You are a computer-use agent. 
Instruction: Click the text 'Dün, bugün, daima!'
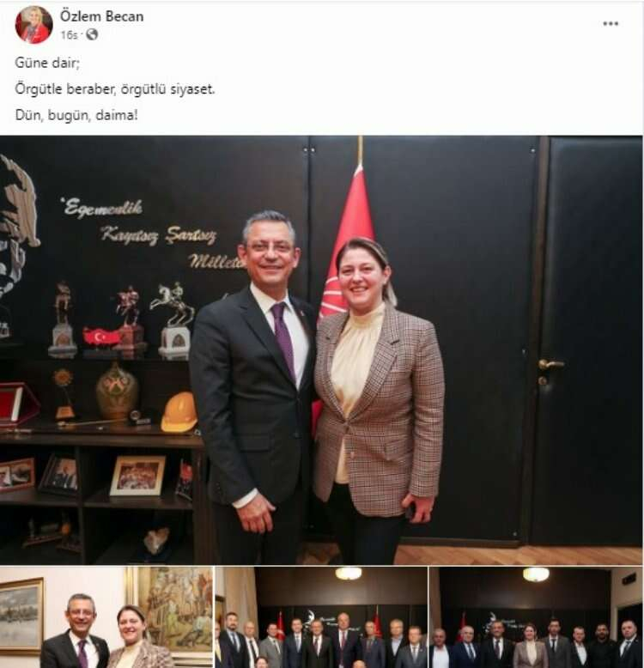[x=76, y=115]
